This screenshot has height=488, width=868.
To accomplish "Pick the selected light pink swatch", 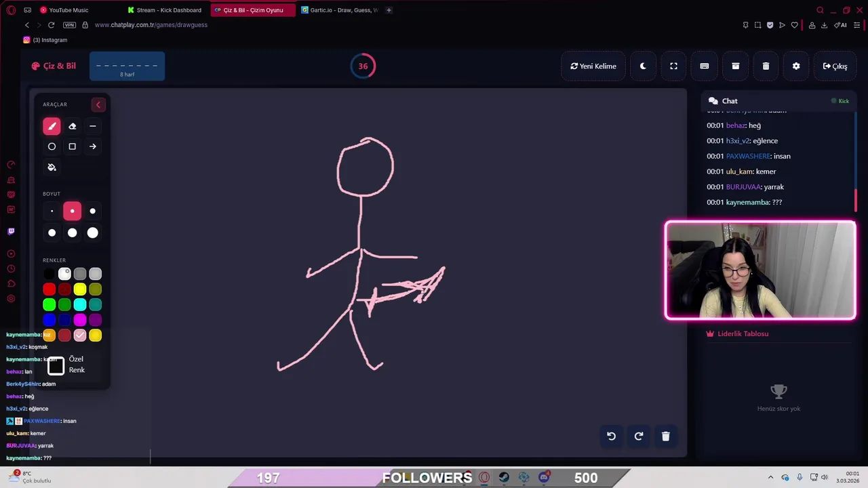I will (x=80, y=335).
